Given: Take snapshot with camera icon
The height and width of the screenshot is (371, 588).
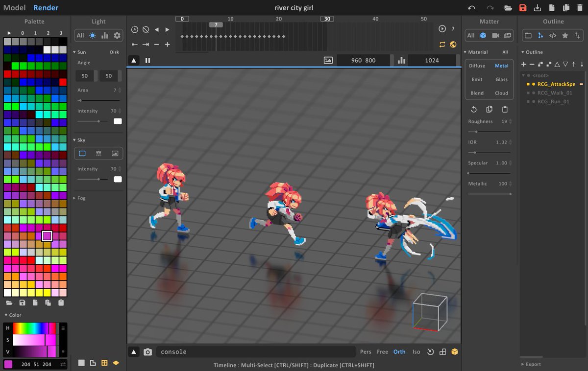Looking at the screenshot, I should (147, 352).
